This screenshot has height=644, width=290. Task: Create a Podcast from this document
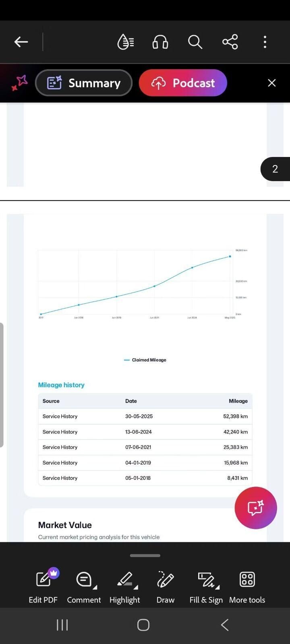(183, 83)
